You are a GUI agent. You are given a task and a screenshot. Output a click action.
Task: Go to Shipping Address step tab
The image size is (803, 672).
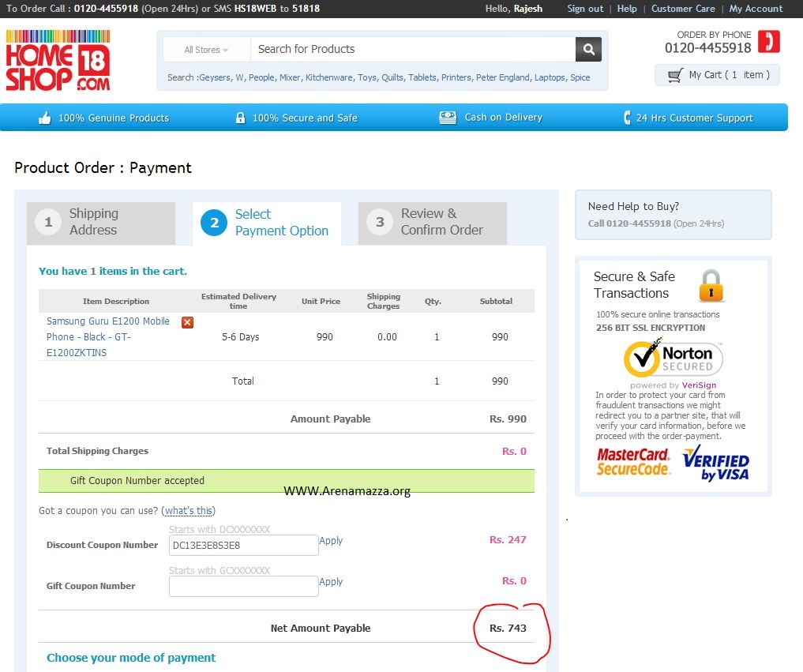click(x=101, y=223)
